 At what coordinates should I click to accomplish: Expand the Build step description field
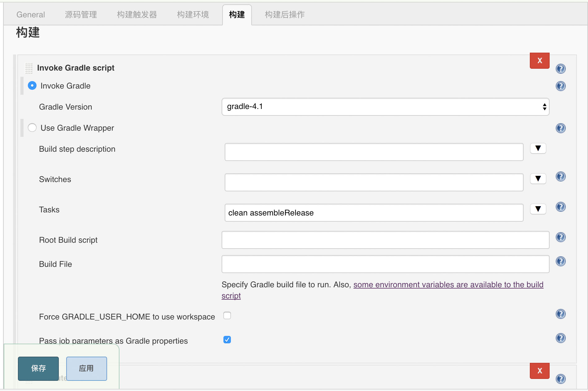538,149
